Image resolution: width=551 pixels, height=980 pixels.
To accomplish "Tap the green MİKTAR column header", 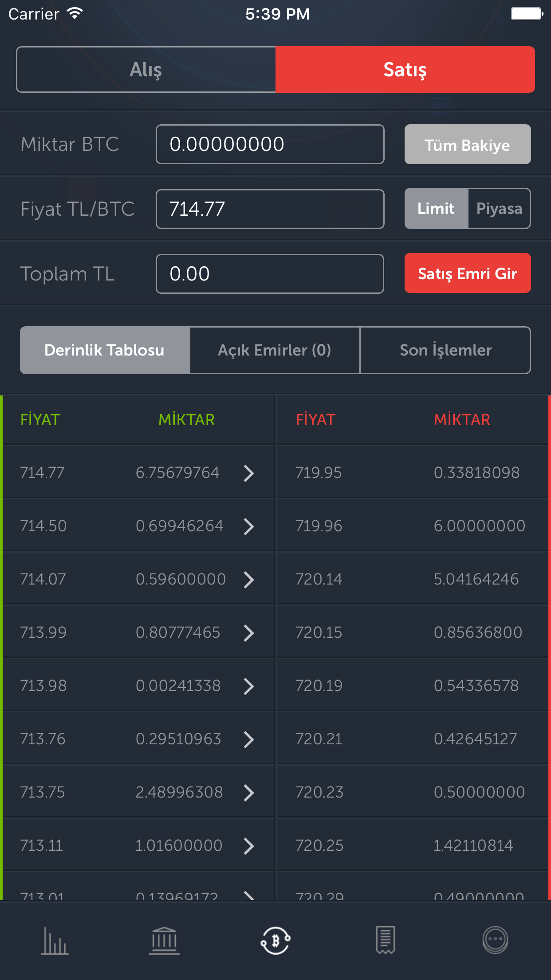I will coord(187,419).
